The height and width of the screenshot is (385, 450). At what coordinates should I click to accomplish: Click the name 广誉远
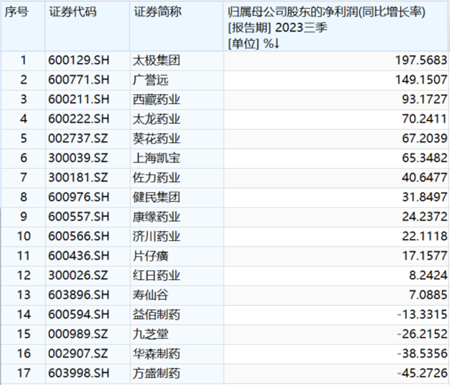[150, 80]
